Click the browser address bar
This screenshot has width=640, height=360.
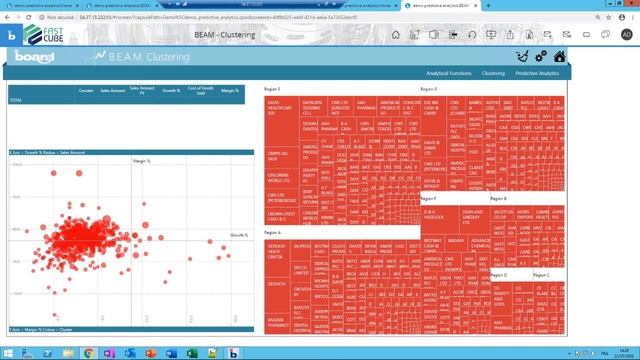point(314,18)
